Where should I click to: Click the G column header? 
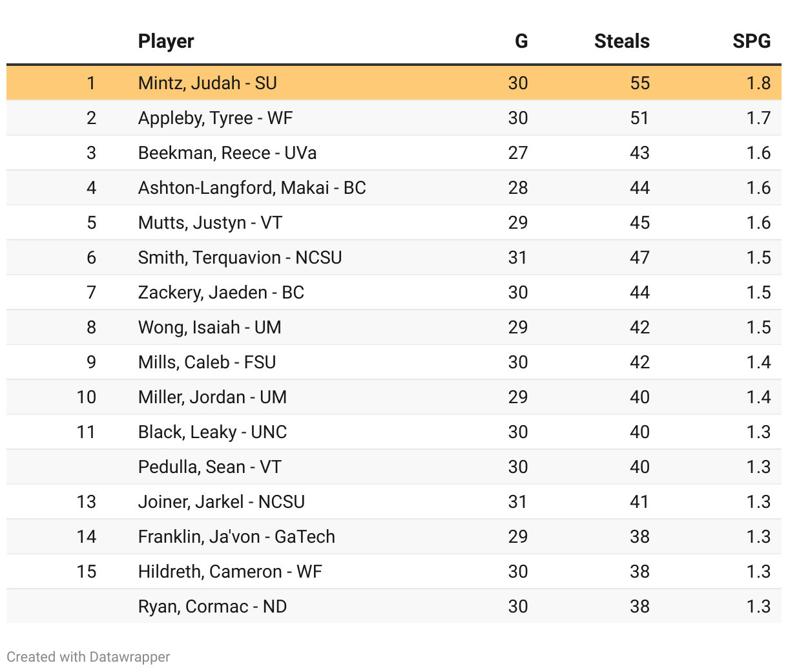(x=521, y=41)
